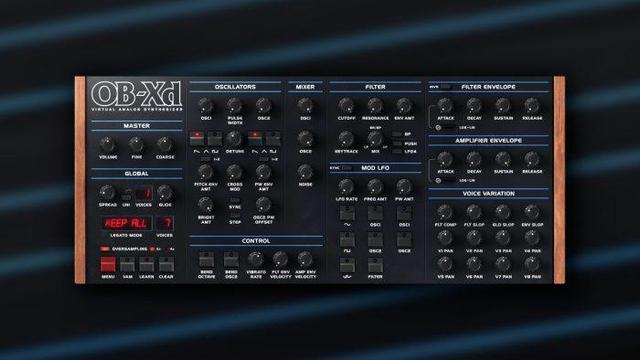The image size is (640, 360).
Task: Click the FREQ AMT knob
Action: point(375,187)
